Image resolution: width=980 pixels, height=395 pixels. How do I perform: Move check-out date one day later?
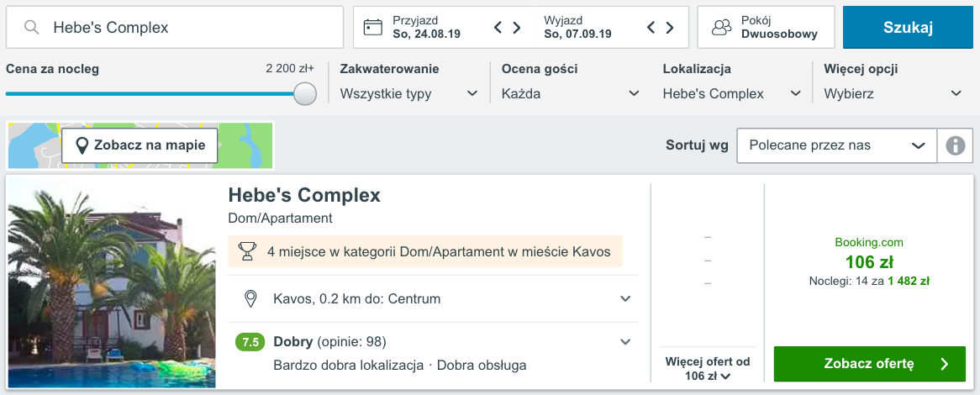tap(670, 28)
